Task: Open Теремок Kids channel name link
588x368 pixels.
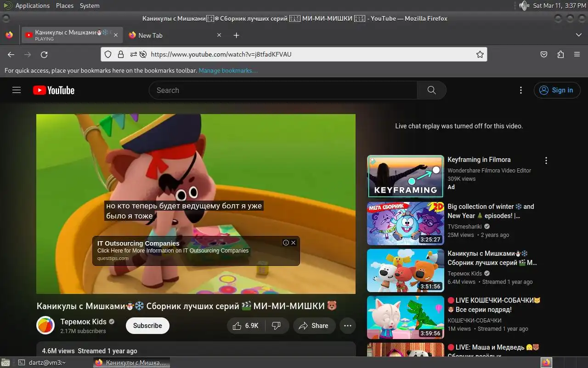Action: (83, 322)
